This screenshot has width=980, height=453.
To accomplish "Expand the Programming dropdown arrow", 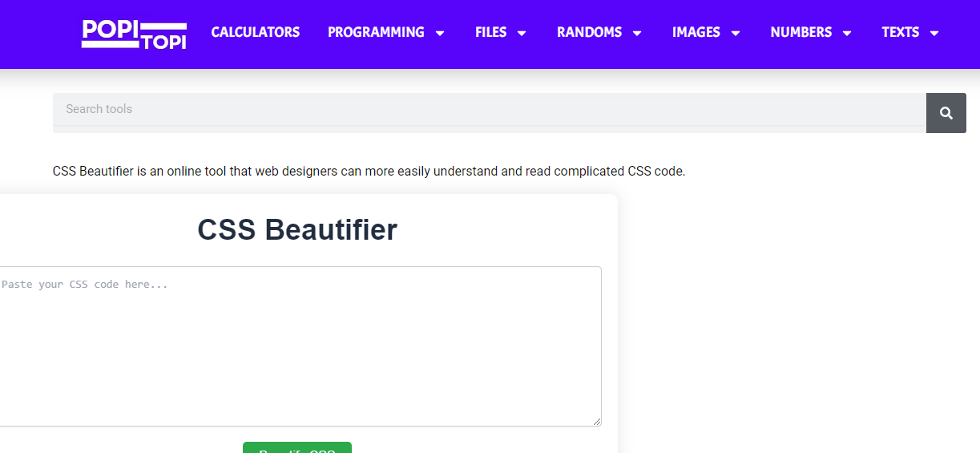I will click(x=440, y=33).
